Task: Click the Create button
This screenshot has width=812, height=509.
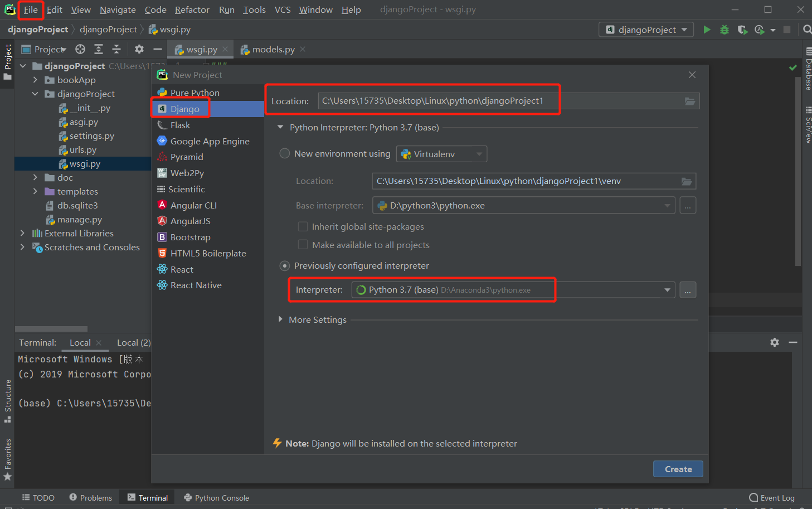Action: pos(678,469)
